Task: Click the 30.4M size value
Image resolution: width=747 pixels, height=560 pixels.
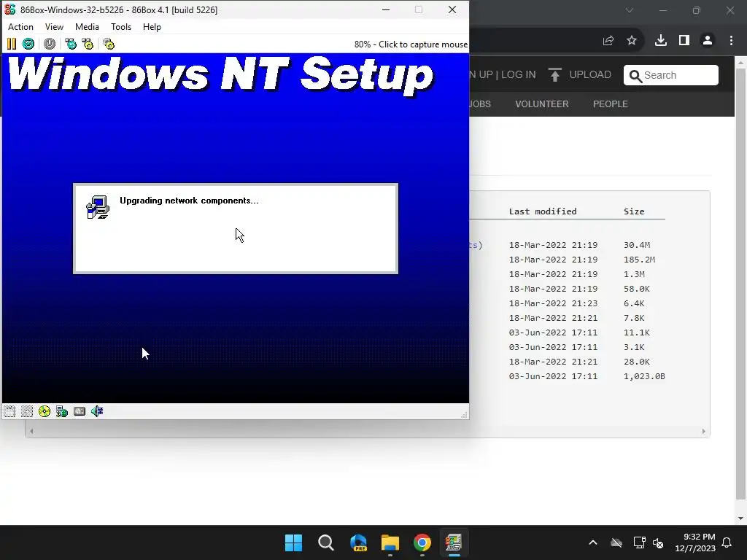Action: [x=637, y=245]
